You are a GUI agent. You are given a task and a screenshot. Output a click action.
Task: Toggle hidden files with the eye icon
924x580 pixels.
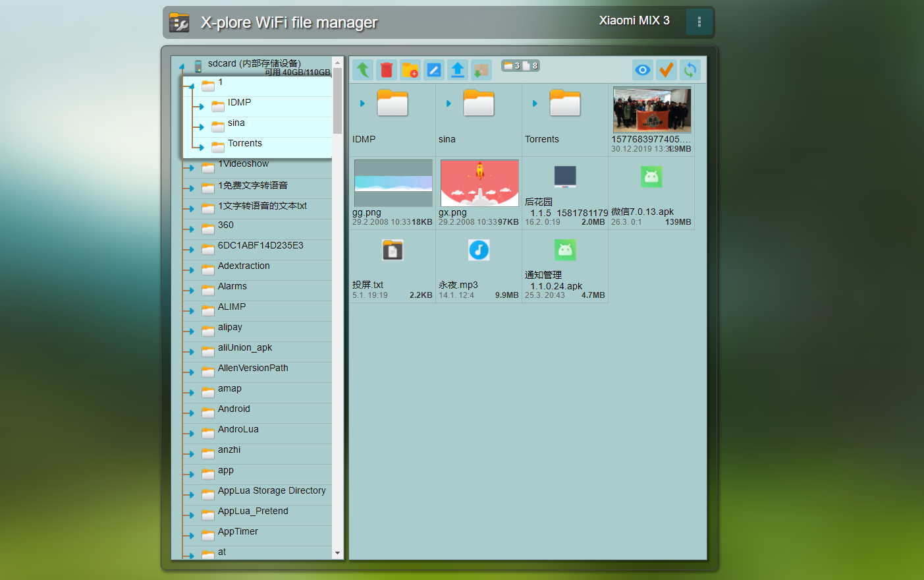(x=643, y=69)
